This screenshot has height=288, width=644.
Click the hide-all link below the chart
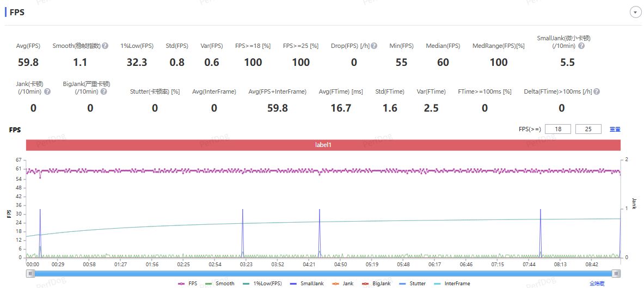(x=597, y=284)
